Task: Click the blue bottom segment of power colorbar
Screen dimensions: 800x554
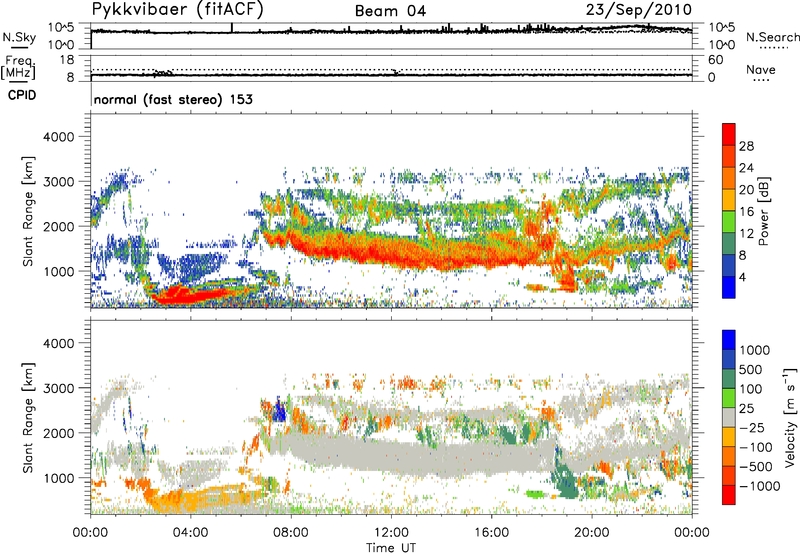Action: (729, 287)
